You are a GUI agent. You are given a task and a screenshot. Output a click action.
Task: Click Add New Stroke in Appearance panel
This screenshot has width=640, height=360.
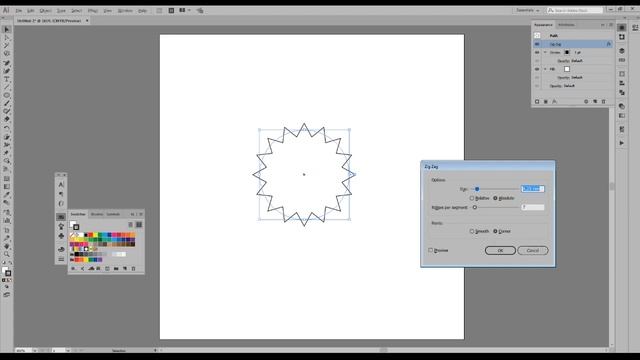[x=537, y=102]
